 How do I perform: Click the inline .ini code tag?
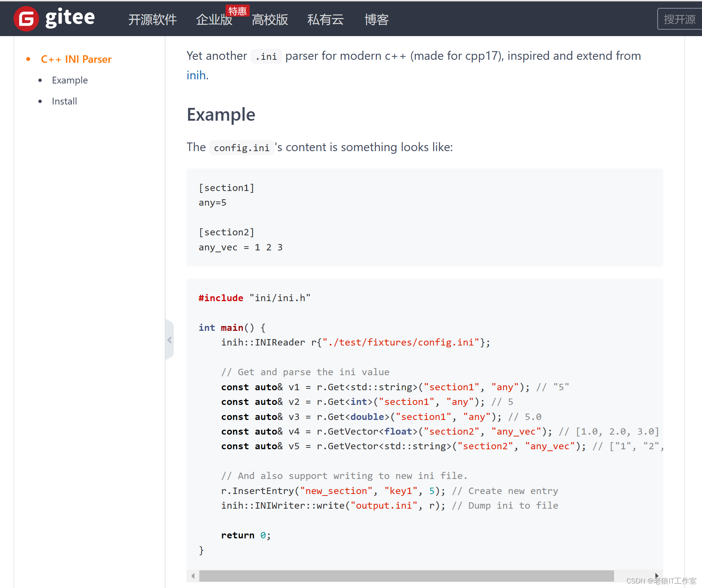point(266,56)
